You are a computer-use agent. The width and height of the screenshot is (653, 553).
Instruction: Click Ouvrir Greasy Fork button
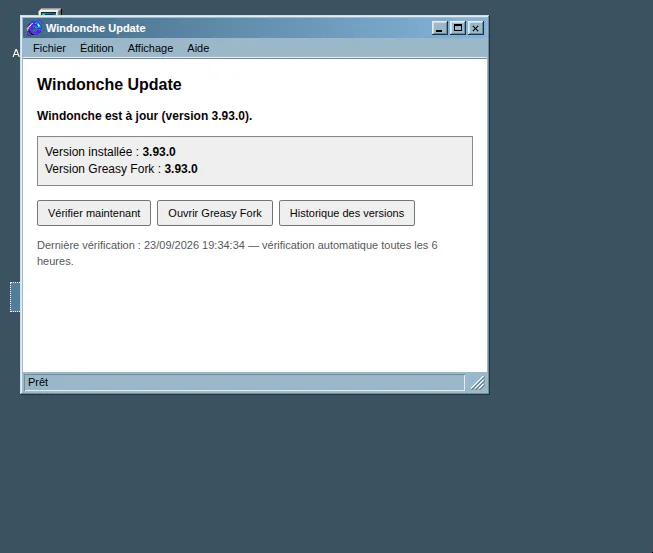click(x=215, y=213)
